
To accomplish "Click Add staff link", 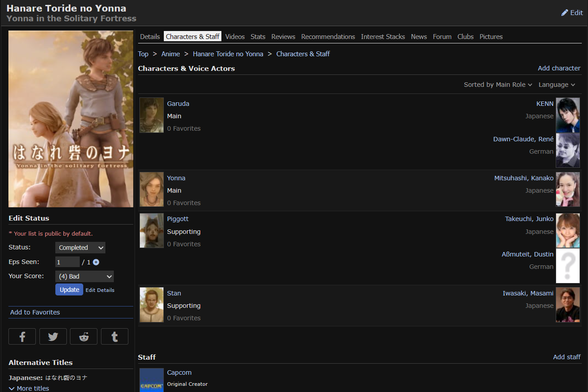I will coord(567,357).
